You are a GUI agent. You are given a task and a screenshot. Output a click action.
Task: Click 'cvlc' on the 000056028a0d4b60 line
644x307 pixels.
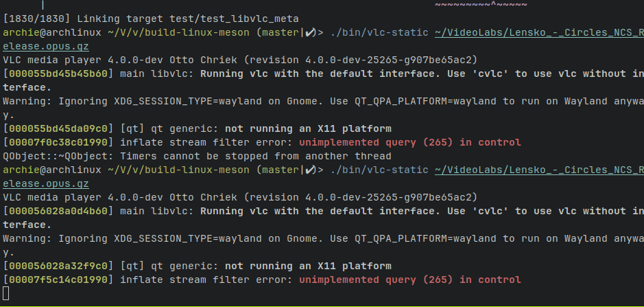pos(490,211)
